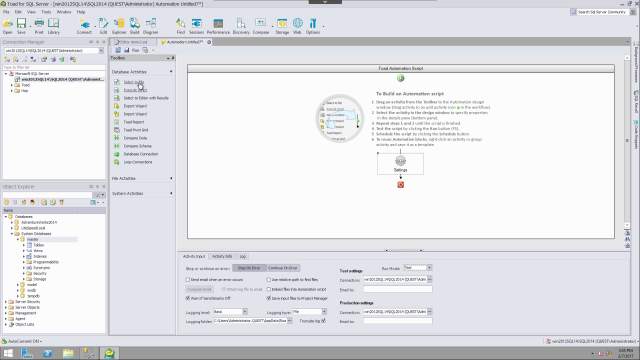Screen dimensions: 640x360
Task: Open a file with the Open toolbar icon
Action: tap(7, 26)
